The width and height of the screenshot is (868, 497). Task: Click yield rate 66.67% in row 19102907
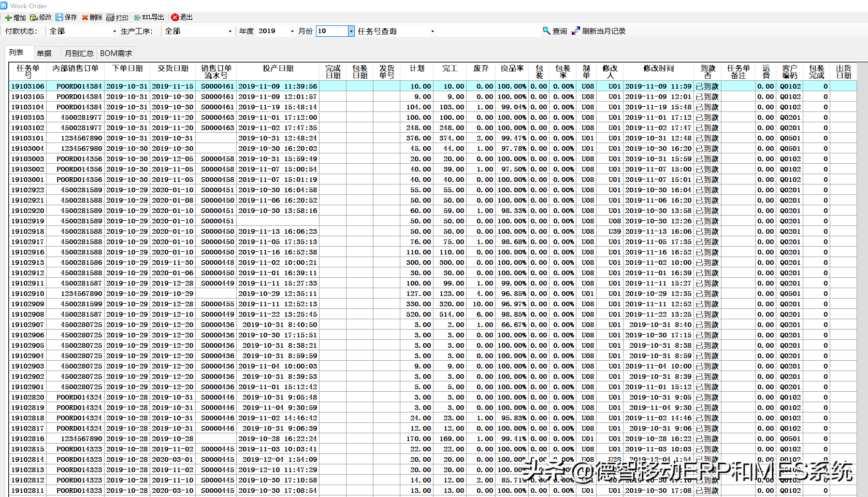pyautogui.click(x=512, y=324)
